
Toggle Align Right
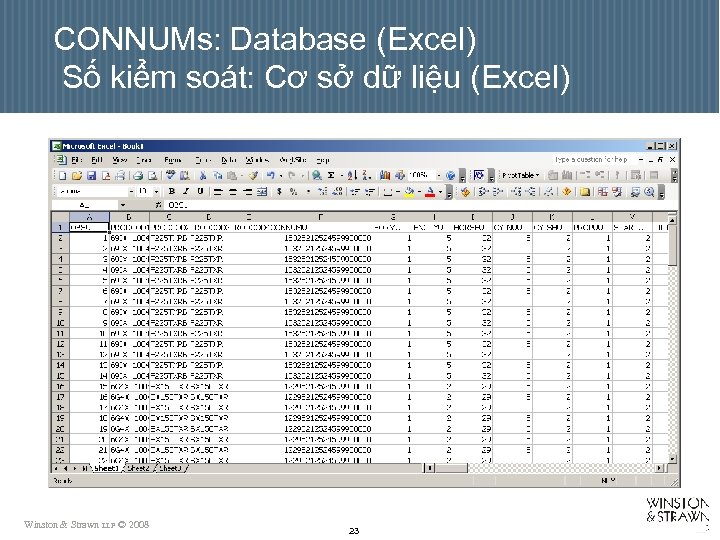click(248, 192)
